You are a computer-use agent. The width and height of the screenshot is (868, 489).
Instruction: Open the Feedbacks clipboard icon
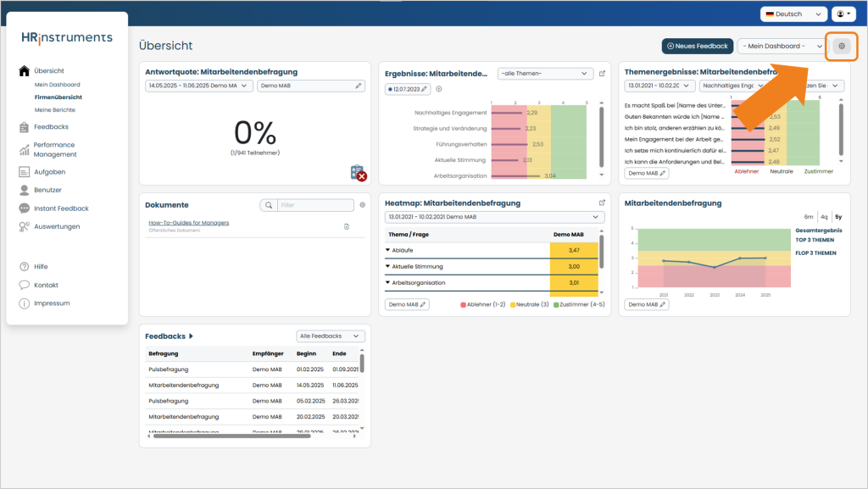[24, 127]
